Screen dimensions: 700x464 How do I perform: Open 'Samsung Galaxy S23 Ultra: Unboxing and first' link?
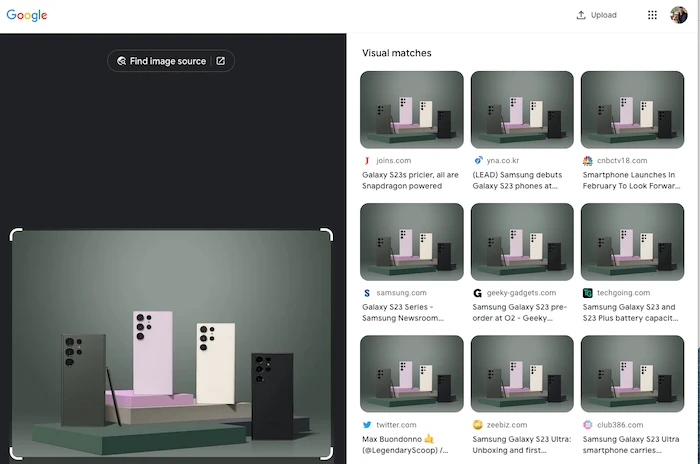pyautogui.click(x=521, y=445)
